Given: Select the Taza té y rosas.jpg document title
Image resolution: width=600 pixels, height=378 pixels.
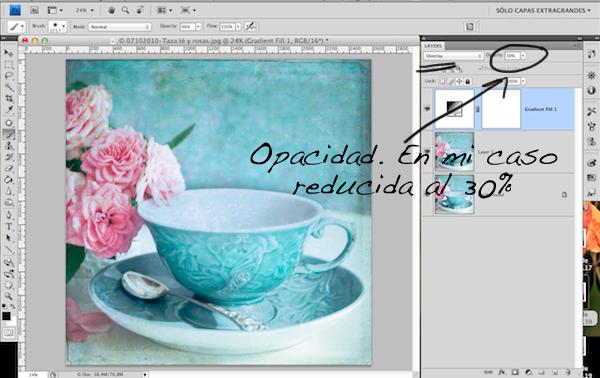Looking at the screenshot, I should (x=223, y=40).
